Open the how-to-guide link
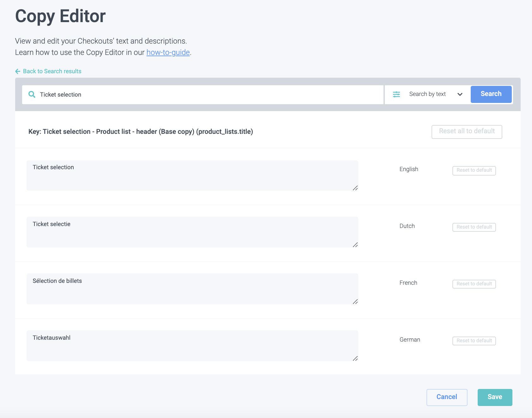The height and width of the screenshot is (418, 532). (x=168, y=52)
